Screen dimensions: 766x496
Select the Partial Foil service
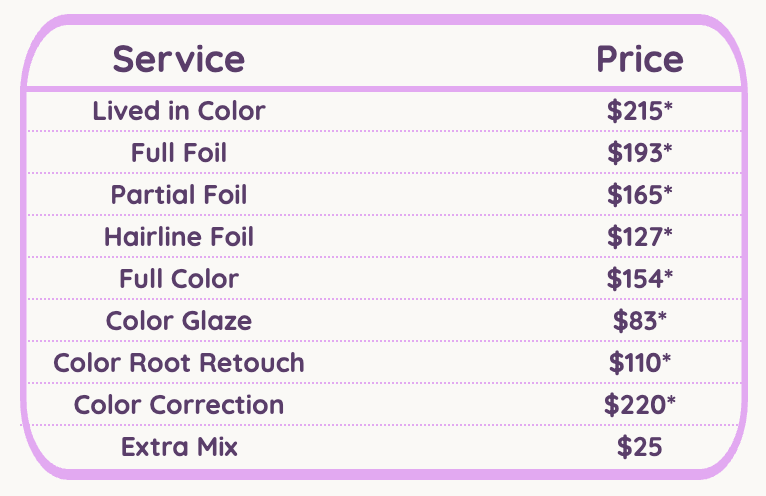tap(179, 195)
